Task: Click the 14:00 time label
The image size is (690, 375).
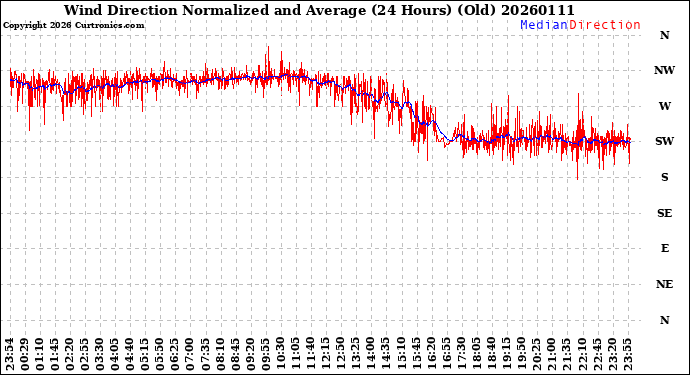Action: tap(370, 355)
